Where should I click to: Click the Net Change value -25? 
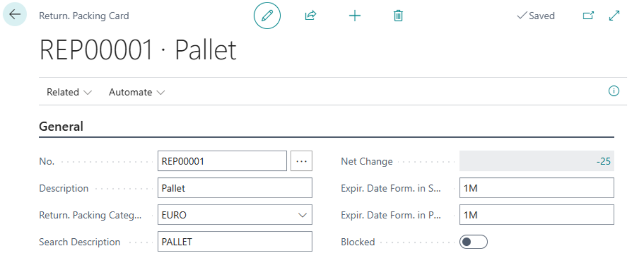[x=603, y=161]
